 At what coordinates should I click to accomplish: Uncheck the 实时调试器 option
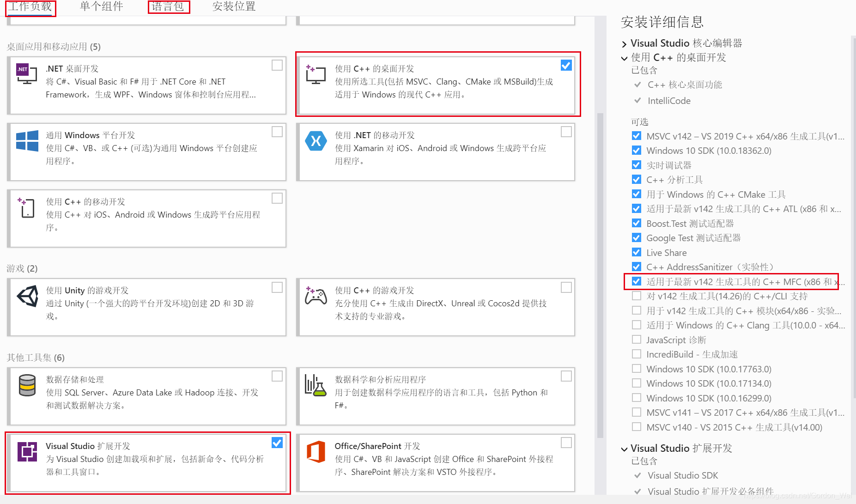pyautogui.click(x=637, y=165)
